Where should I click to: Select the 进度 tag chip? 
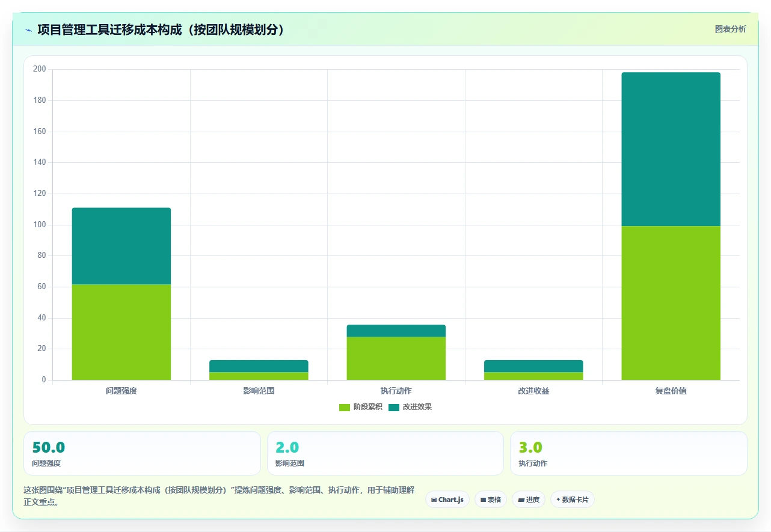coord(529,500)
